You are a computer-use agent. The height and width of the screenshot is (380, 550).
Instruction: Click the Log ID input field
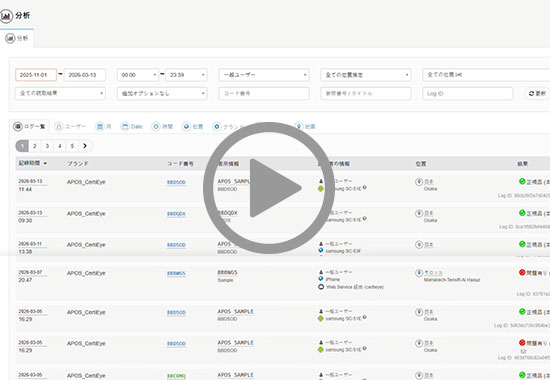(x=468, y=93)
